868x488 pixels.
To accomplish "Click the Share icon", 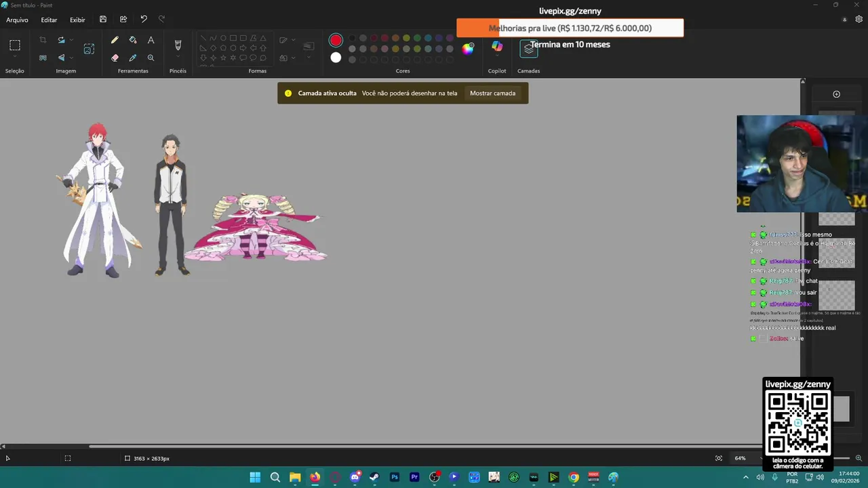I will [123, 20].
